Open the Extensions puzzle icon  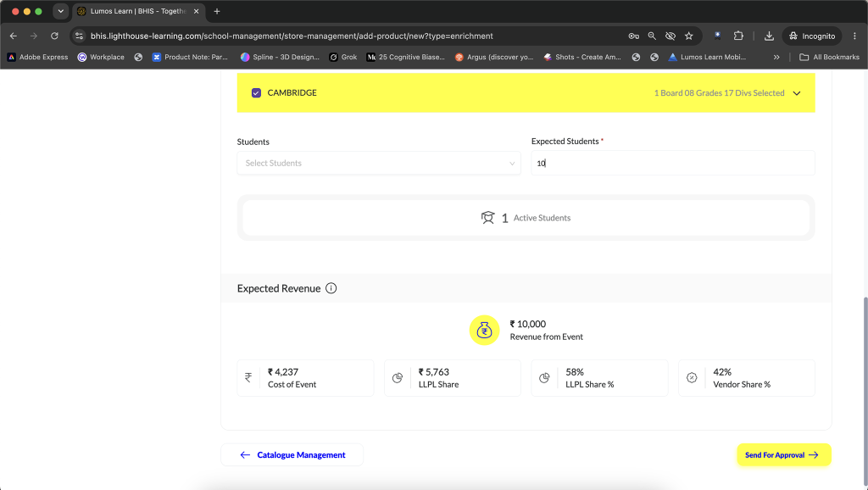(x=738, y=36)
